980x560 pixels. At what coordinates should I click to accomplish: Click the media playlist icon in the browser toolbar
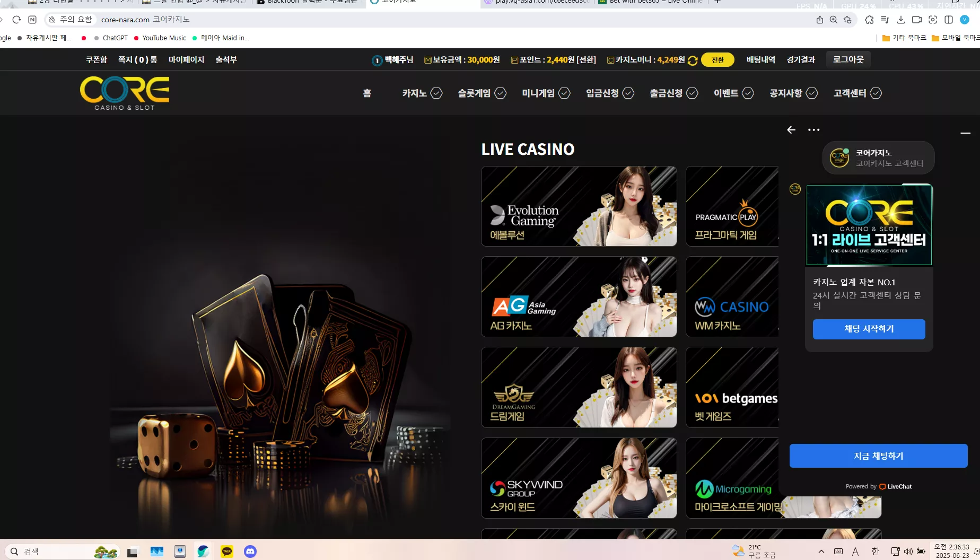coord(885,20)
